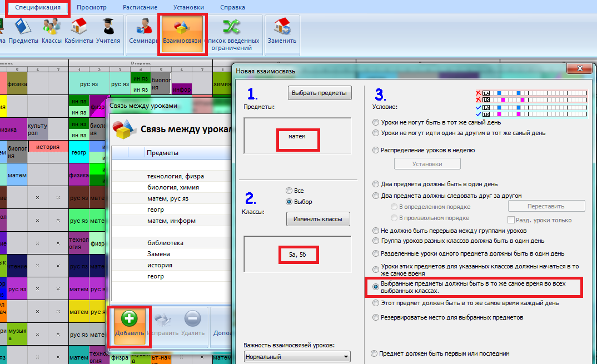Click the Заменить toolbar icon
Screen dimensions: 597x364
coord(282,31)
